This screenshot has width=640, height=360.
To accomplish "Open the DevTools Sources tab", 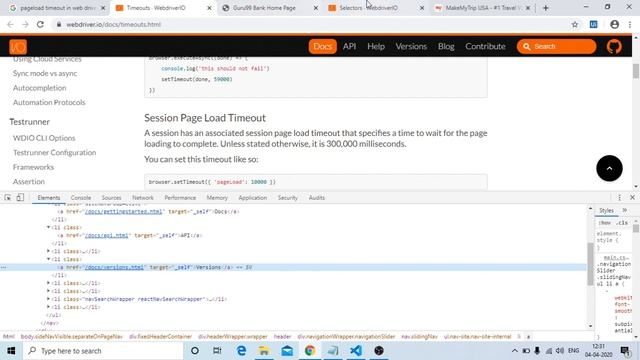I will [x=111, y=198].
